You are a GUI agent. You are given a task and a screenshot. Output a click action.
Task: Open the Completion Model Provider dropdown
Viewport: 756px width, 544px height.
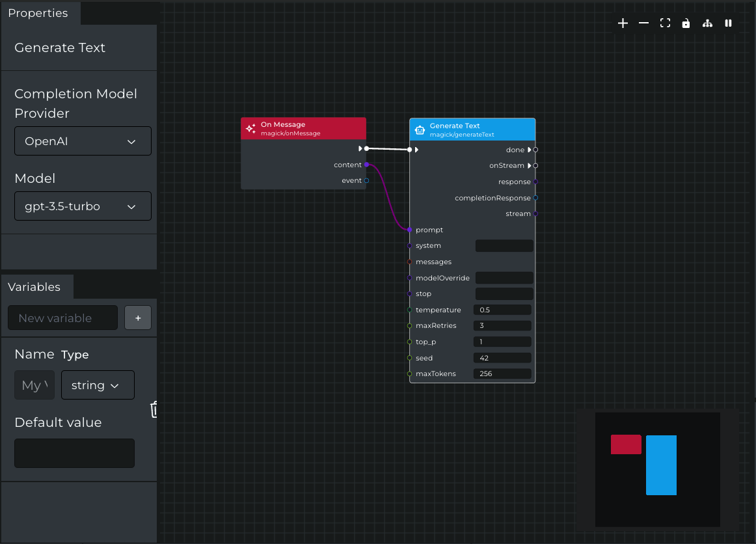tap(83, 141)
